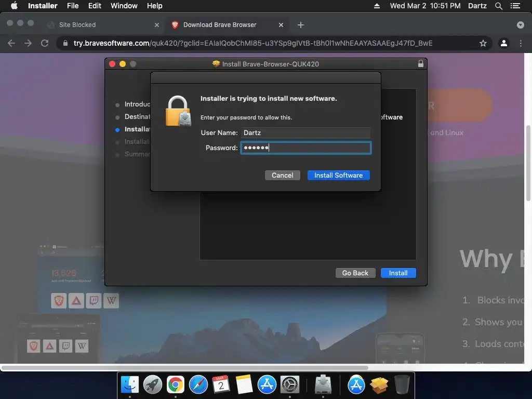Click the blue Install button in installer window
The image size is (532, 399).
[398, 273]
